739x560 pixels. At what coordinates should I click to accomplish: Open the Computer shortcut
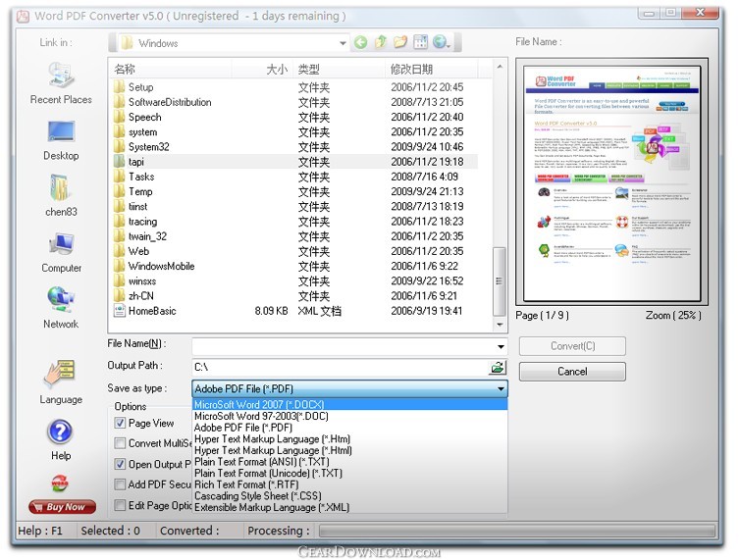[x=61, y=252]
